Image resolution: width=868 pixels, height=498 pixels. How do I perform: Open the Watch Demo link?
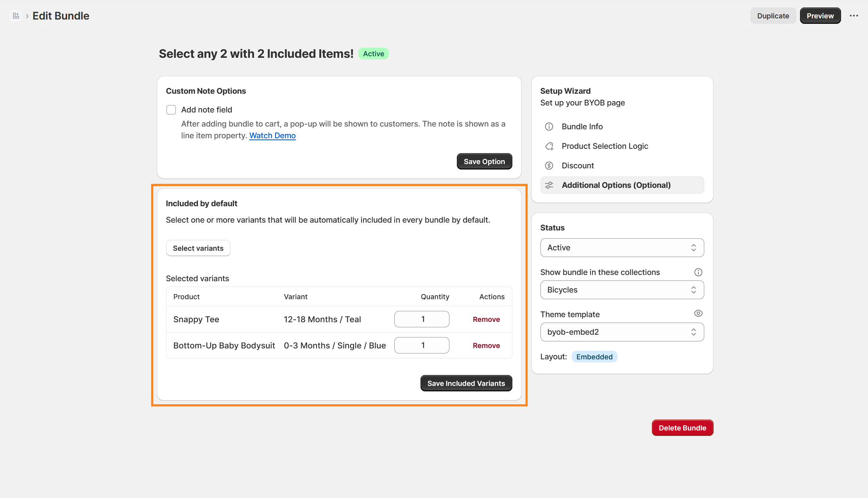click(272, 136)
